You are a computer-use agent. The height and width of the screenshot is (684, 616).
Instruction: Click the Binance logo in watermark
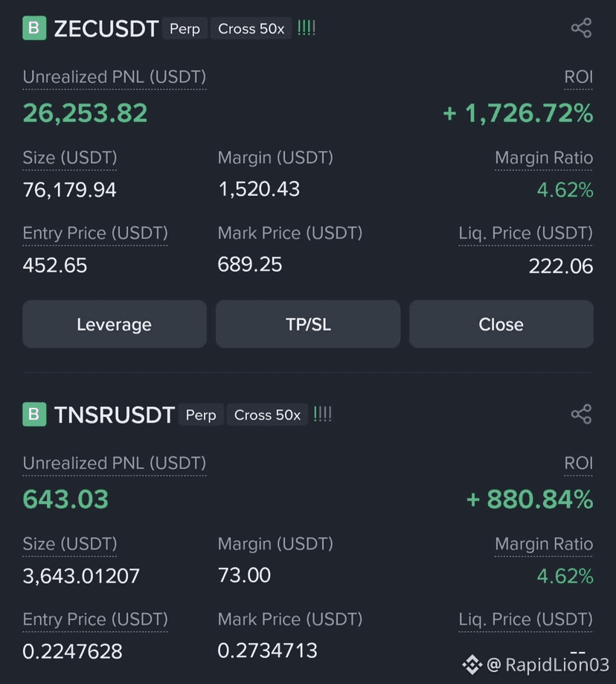[472, 665]
